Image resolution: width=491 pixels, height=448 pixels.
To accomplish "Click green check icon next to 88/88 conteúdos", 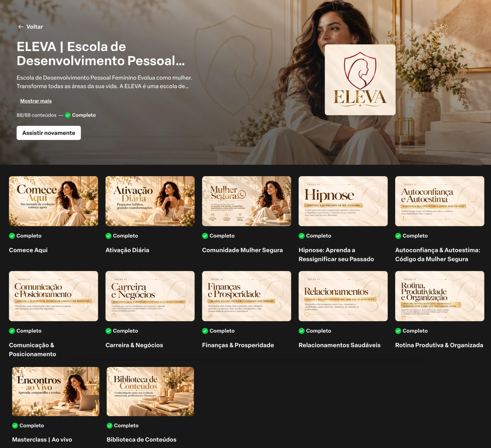I will pos(68,115).
